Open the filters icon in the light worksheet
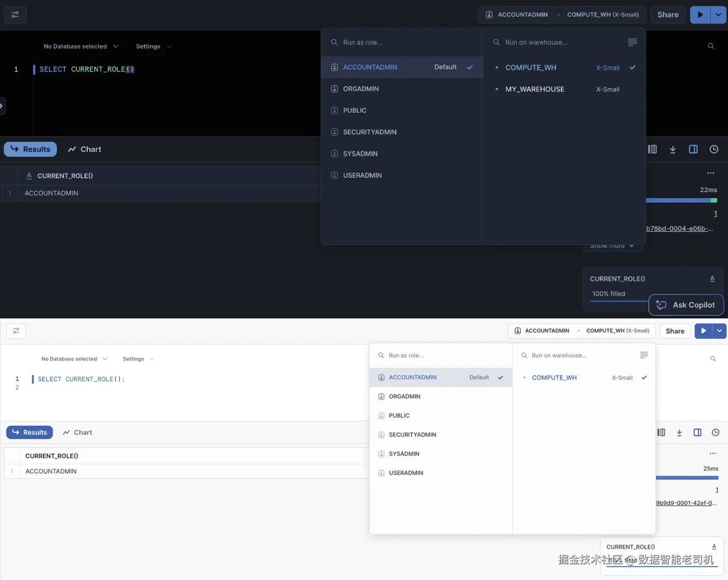This screenshot has width=728, height=580. pos(16,331)
